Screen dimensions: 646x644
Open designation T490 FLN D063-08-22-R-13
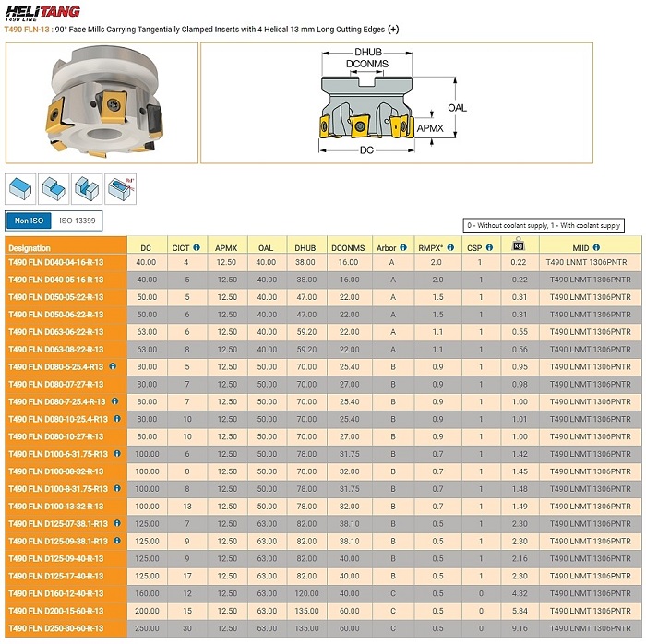click(x=56, y=349)
